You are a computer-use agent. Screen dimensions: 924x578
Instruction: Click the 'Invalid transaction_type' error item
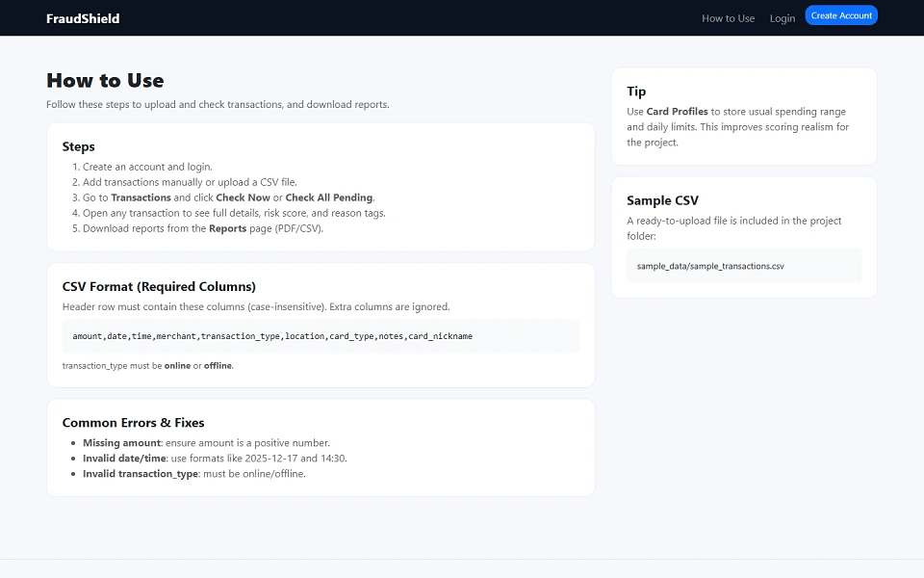(x=193, y=474)
